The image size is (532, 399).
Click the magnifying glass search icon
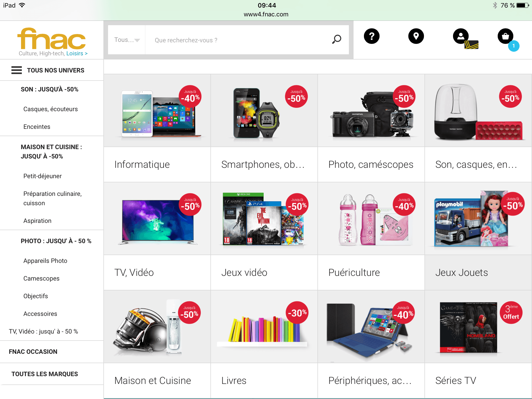pos(337,39)
